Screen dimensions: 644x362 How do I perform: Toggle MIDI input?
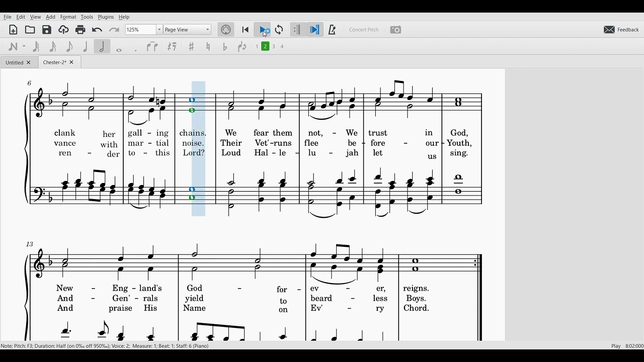(x=226, y=30)
